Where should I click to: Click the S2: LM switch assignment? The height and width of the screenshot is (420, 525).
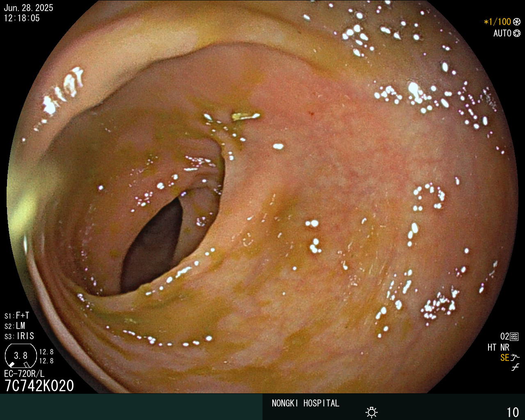15,326
